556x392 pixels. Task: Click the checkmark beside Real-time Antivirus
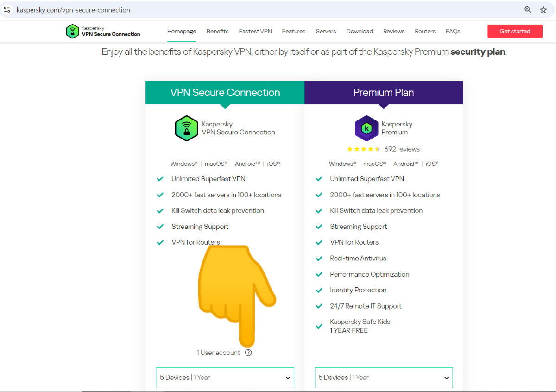[x=319, y=259]
